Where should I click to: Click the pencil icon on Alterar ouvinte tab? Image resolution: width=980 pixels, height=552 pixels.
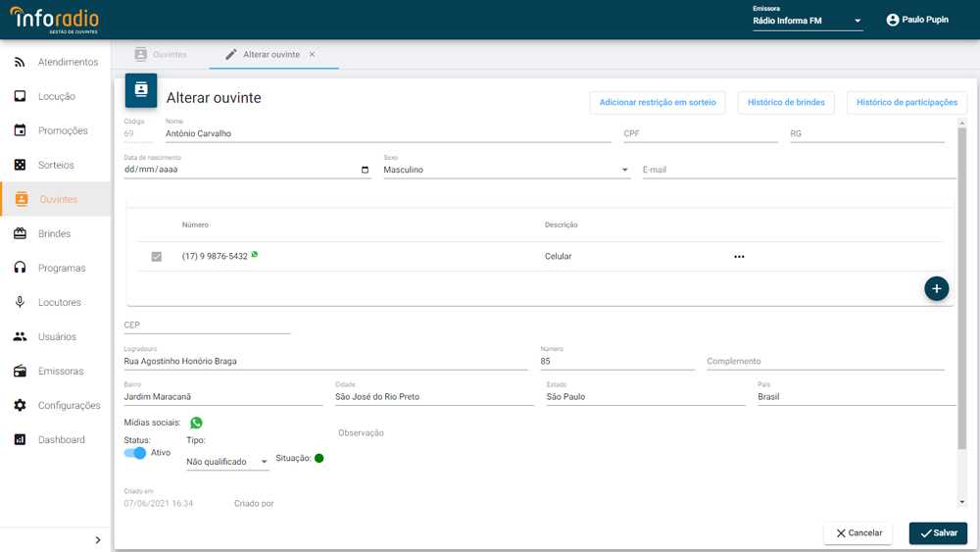(x=230, y=54)
